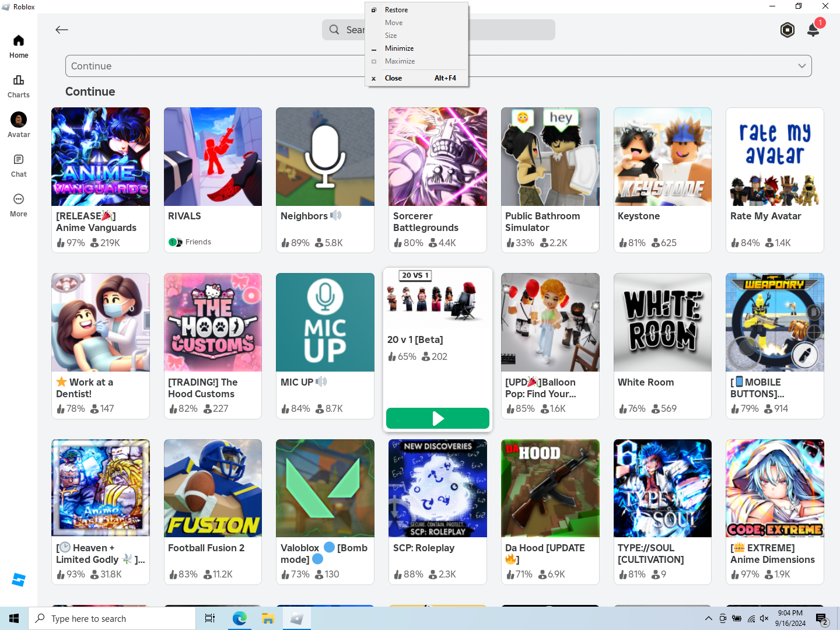Open the Anime Dimensions thumbnail
Viewport: 840px width, 630px height.
[x=775, y=488]
